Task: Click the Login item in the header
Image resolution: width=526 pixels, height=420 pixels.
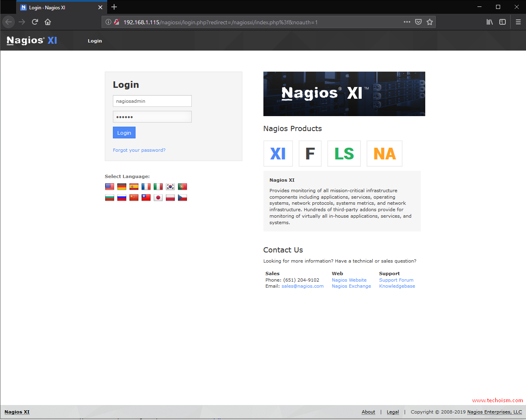Action: coord(95,41)
